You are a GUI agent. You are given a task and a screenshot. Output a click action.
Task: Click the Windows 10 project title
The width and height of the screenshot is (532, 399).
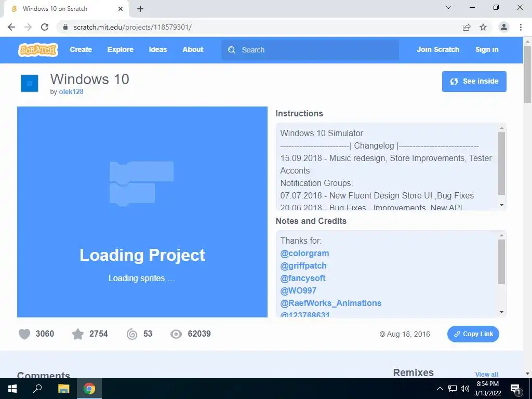(x=89, y=79)
